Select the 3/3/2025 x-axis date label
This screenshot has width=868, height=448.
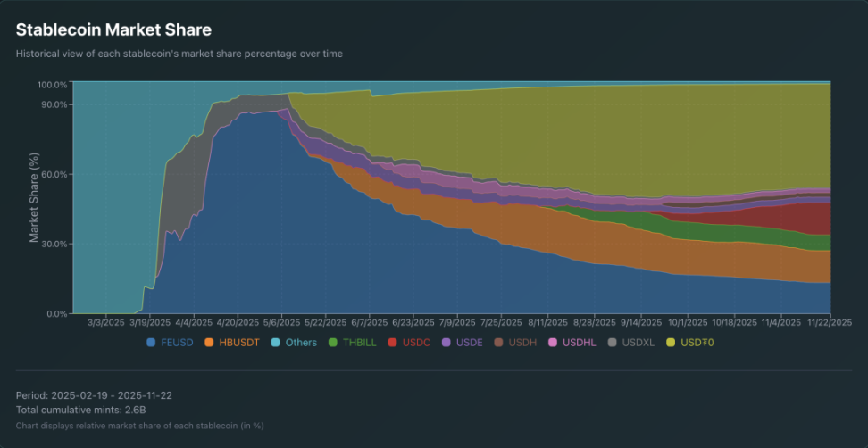point(105,323)
